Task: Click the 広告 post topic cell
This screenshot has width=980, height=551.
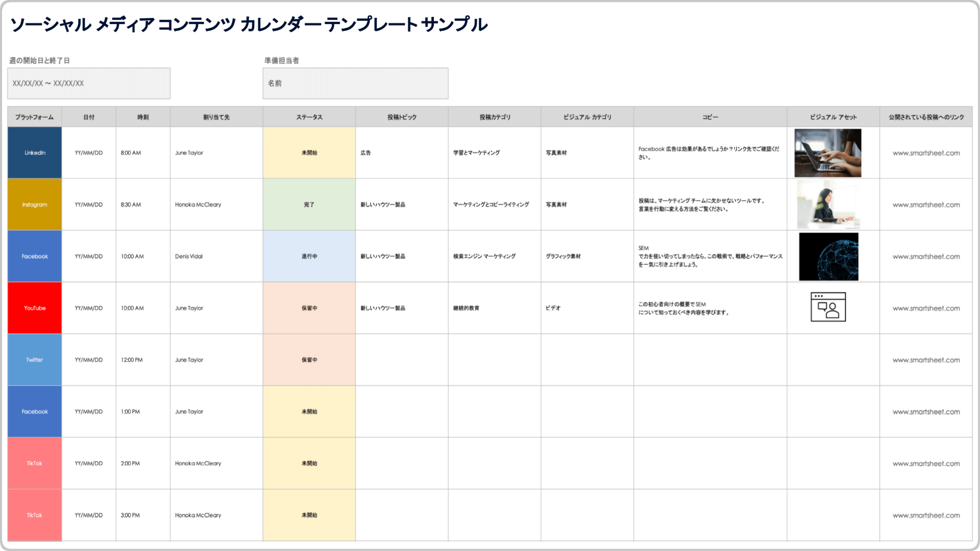Action: (x=402, y=153)
